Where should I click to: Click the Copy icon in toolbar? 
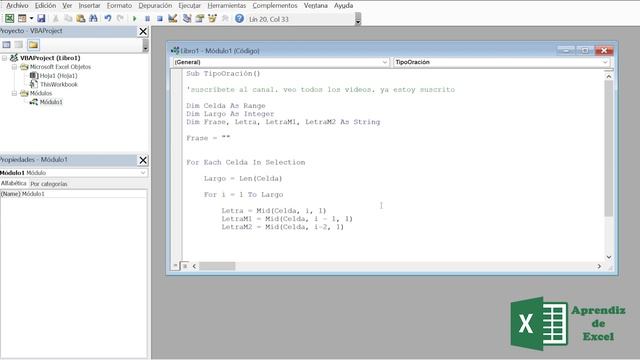[x=68, y=18]
